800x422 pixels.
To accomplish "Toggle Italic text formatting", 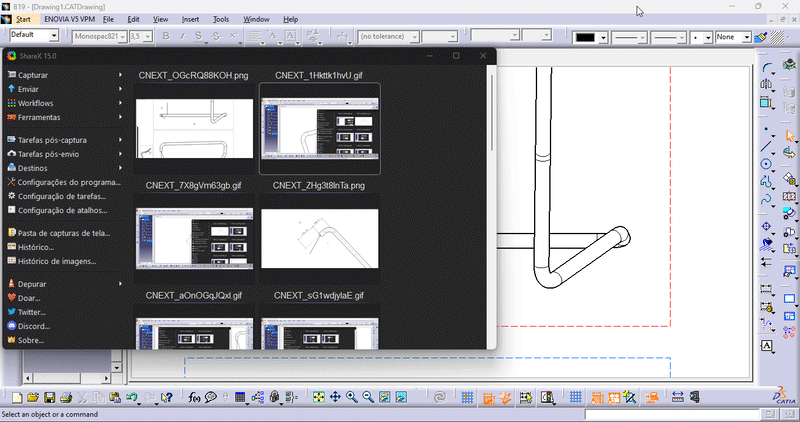I will coord(182,36).
